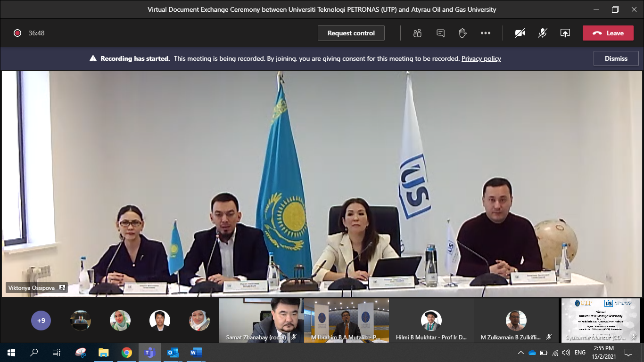
Task: Dismiss the recording notification banner
Action: 616,58
